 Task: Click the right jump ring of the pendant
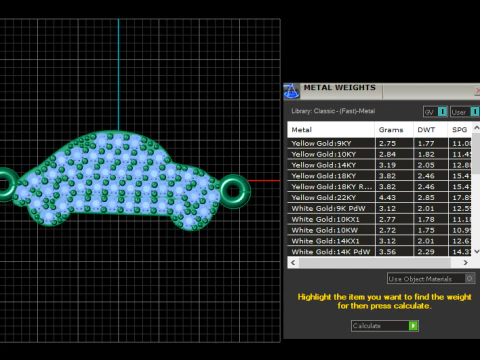click(234, 191)
